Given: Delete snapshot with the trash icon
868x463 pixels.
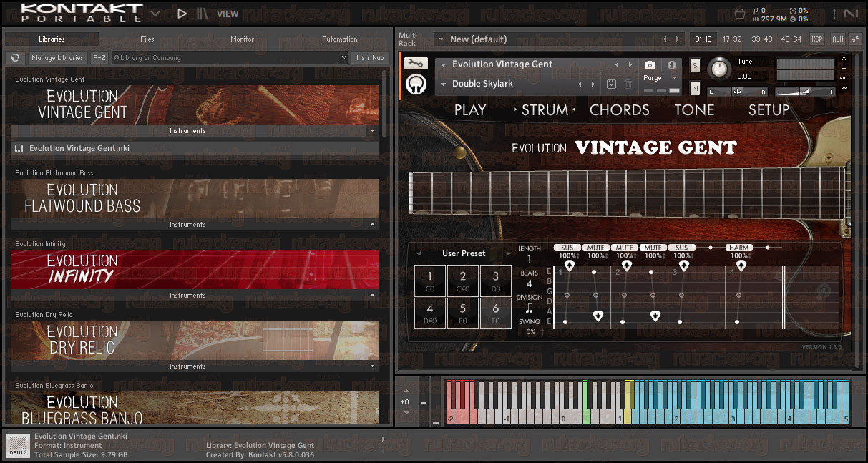Looking at the screenshot, I should (x=628, y=84).
